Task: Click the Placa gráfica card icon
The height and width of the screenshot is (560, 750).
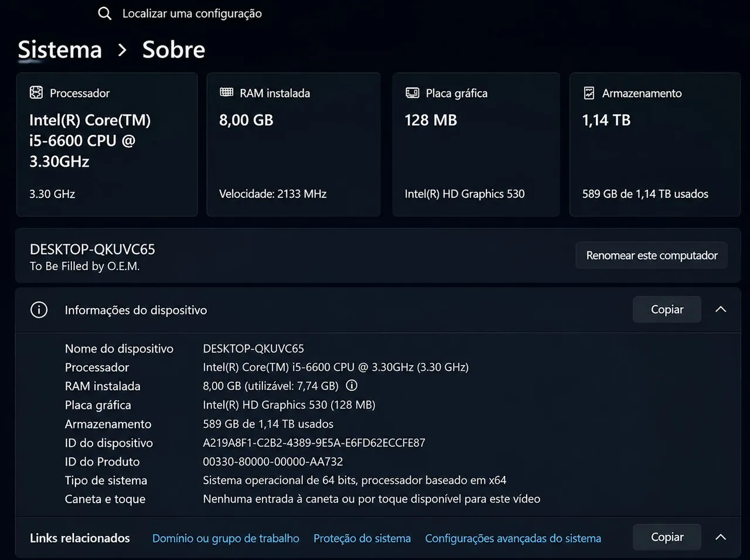Action: tap(412, 93)
